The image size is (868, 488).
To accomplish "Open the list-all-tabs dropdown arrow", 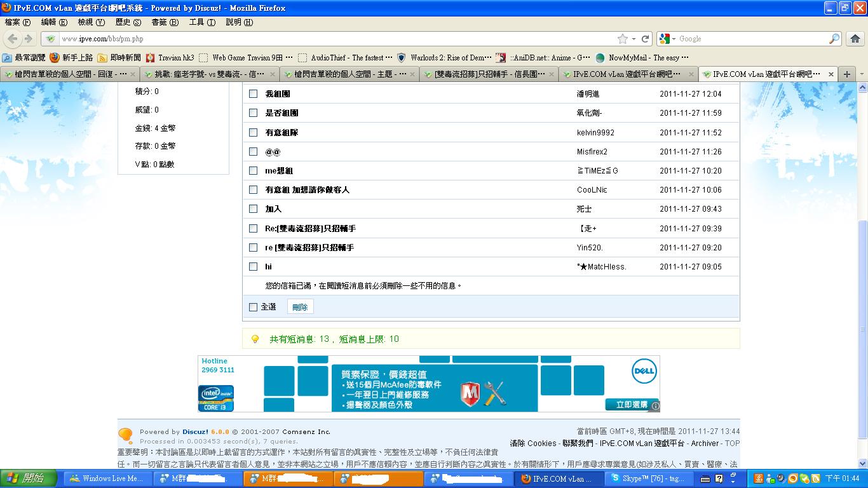I will (862, 74).
